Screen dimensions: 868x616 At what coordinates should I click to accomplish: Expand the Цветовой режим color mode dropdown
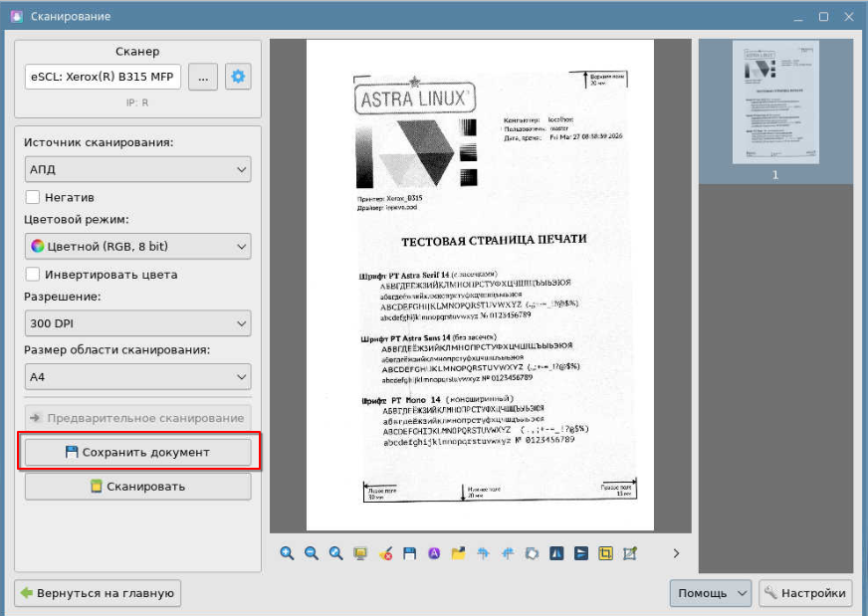point(137,246)
